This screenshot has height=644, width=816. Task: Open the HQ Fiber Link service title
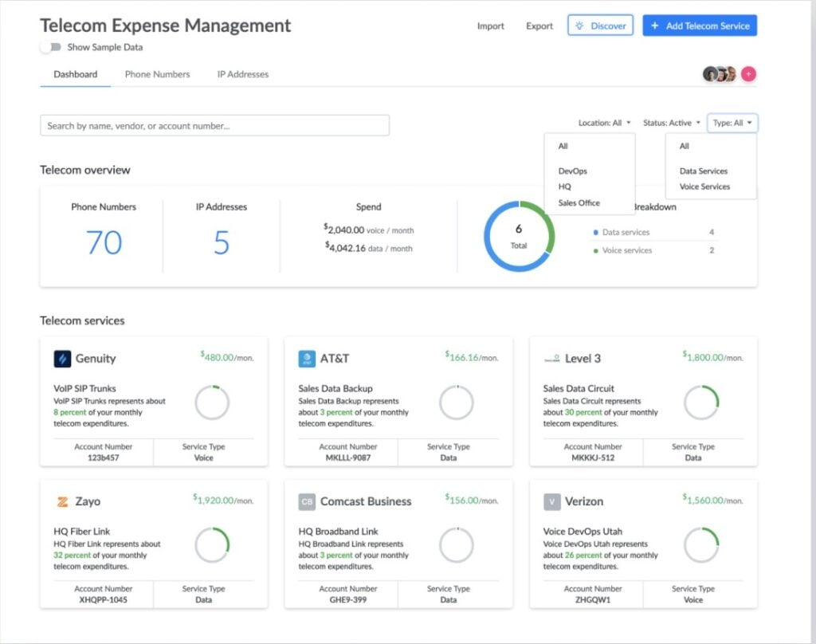tap(82, 531)
